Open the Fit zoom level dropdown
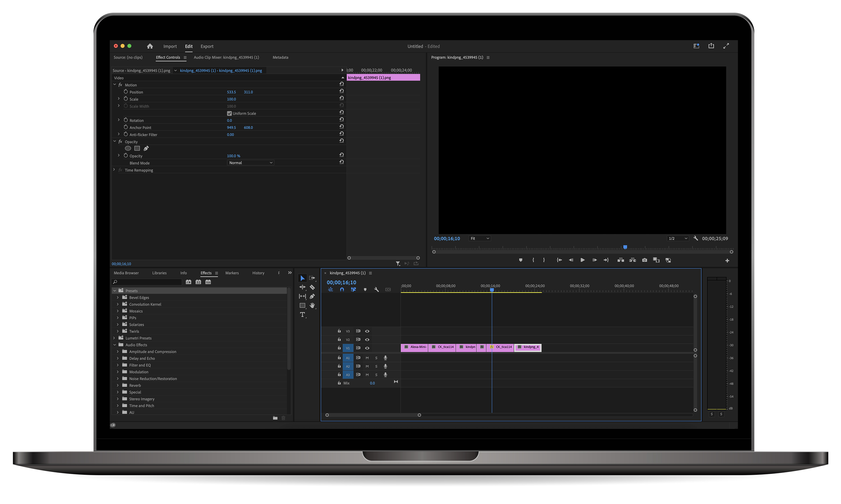This screenshot has height=504, width=841. point(479,239)
